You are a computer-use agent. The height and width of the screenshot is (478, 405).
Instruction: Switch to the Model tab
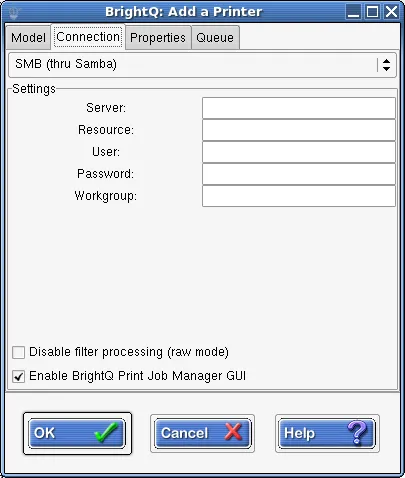coord(28,37)
